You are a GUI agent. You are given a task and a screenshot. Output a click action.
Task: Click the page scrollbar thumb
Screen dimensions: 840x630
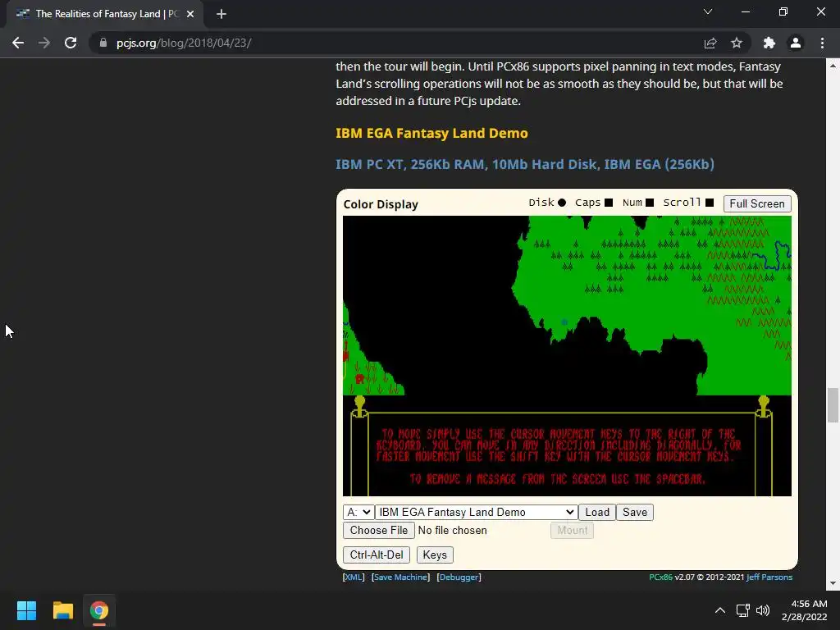[x=833, y=405]
